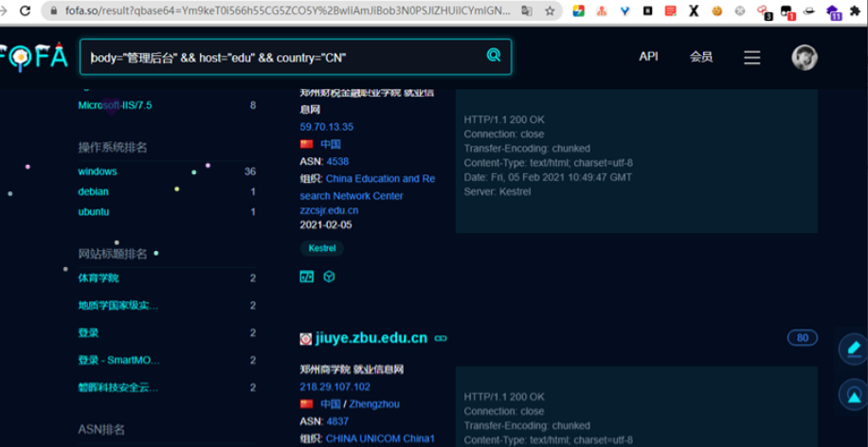Click 中国 country link beside Zhengzhou
This screenshot has width=868, height=447.
(x=331, y=403)
